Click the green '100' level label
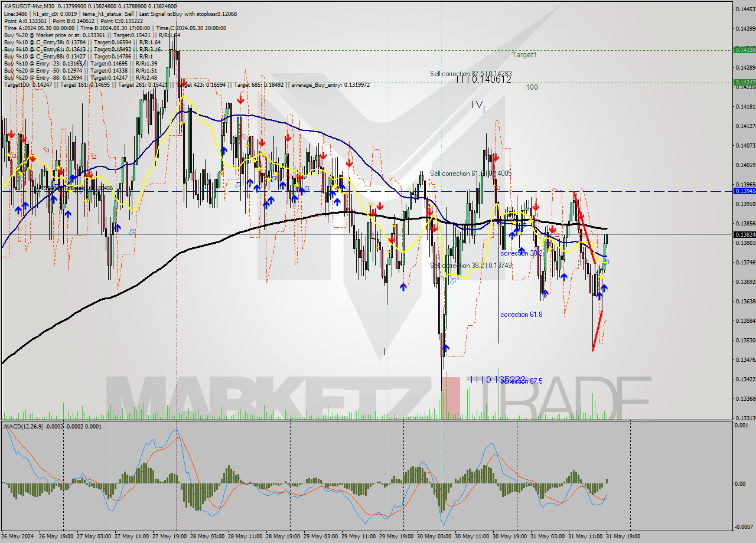Viewport: 756px width, 543px height. 532,87
